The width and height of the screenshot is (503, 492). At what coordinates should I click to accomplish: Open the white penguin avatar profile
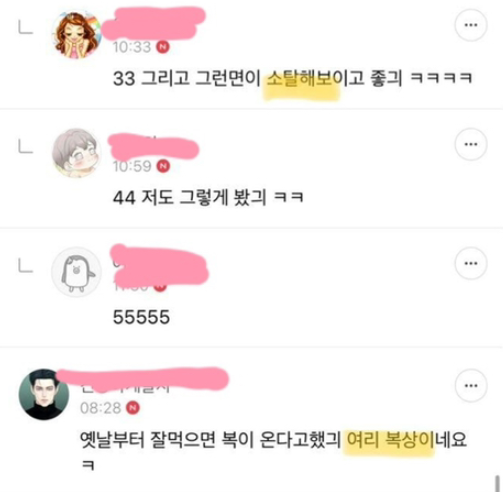click(76, 272)
